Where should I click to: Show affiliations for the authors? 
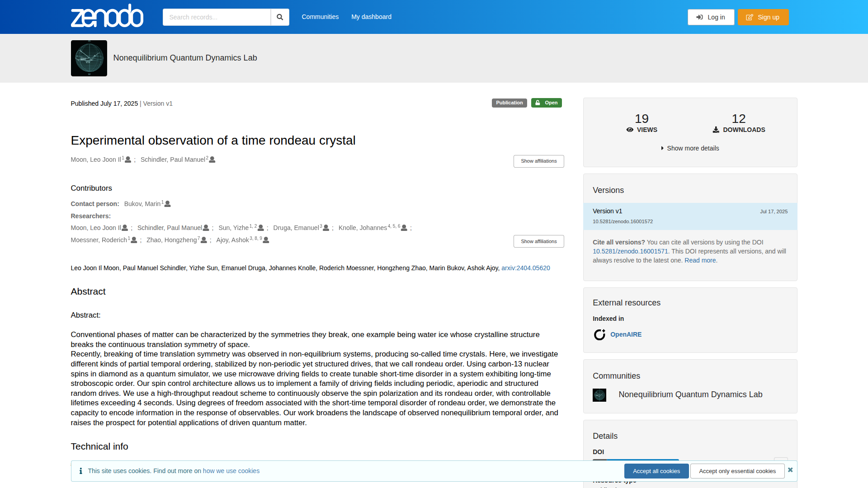pyautogui.click(x=539, y=161)
